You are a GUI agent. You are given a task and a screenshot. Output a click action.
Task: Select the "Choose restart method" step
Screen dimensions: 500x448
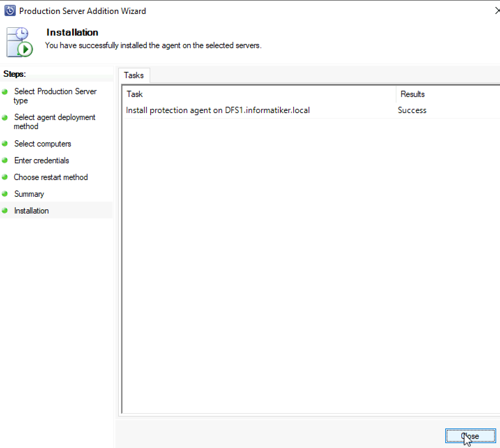coord(51,177)
